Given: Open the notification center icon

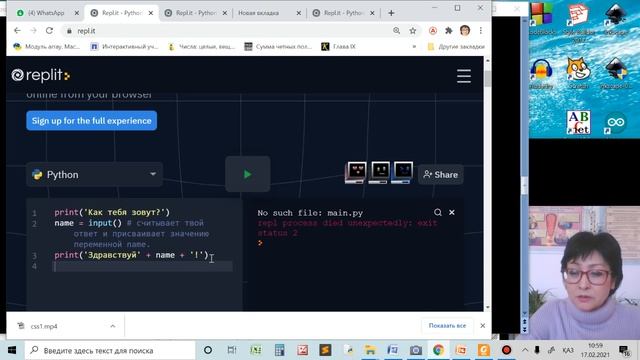Looking at the screenshot, I should coord(623,350).
